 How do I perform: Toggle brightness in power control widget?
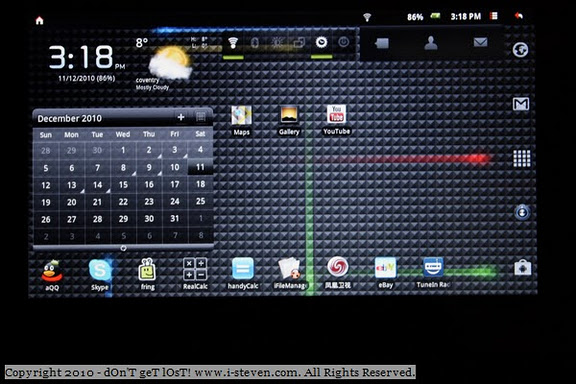click(x=277, y=43)
